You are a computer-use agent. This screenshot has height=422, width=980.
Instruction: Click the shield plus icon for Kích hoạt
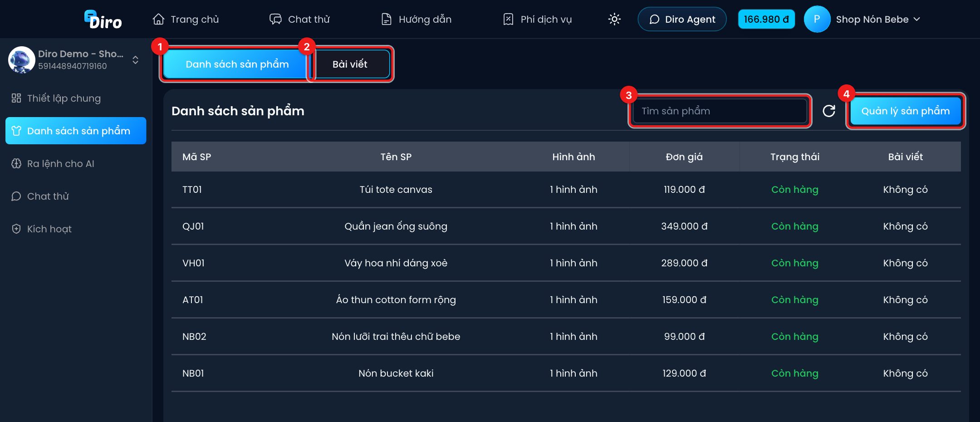(16, 229)
